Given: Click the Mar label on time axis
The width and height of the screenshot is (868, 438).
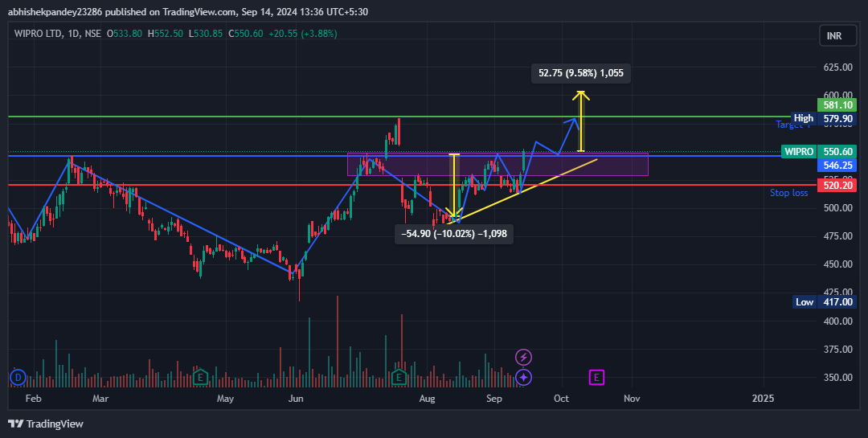Looking at the screenshot, I should (100, 399).
